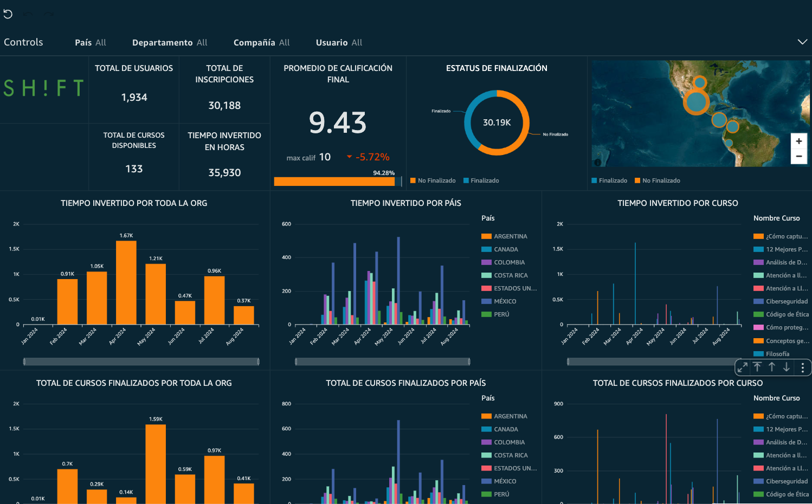Click 12 Mejores P... in Tiempo por Curso legend
812x504 pixels.
click(x=781, y=249)
